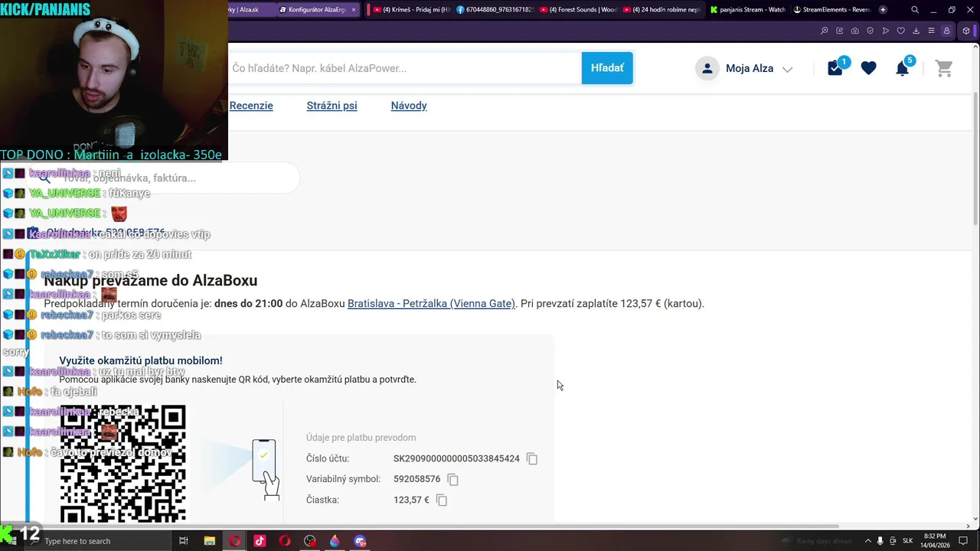Click the 'Rainy days ahead' weather widget
The width and height of the screenshot is (980, 551).
[x=816, y=541]
